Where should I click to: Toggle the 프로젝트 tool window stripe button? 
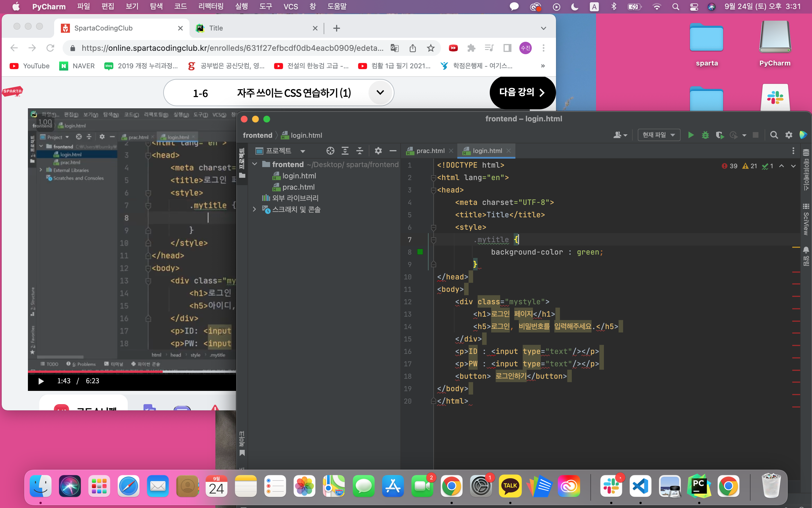[242, 164]
